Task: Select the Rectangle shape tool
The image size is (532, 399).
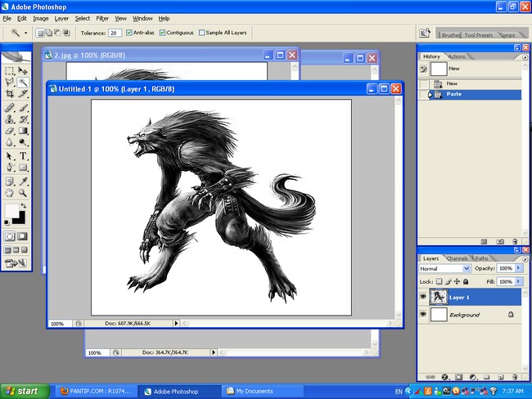Action: pos(23,168)
